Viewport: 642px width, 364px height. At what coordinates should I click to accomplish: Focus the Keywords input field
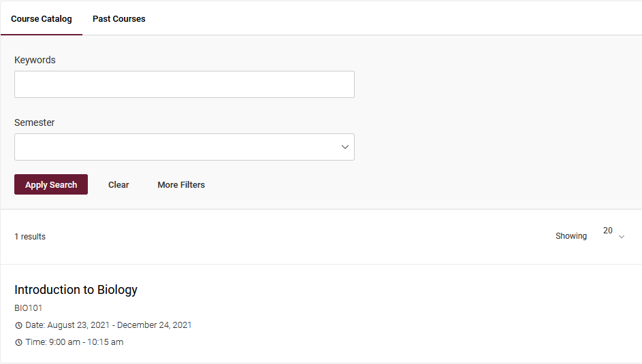184,84
